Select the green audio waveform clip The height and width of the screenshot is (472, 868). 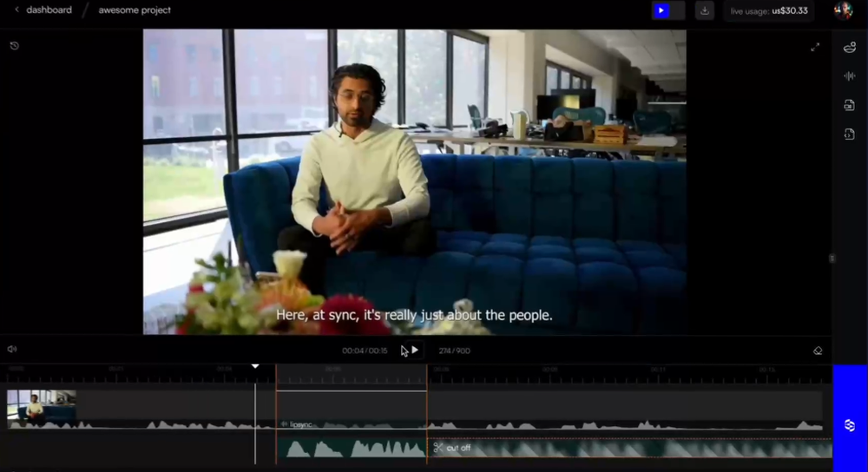point(352,449)
